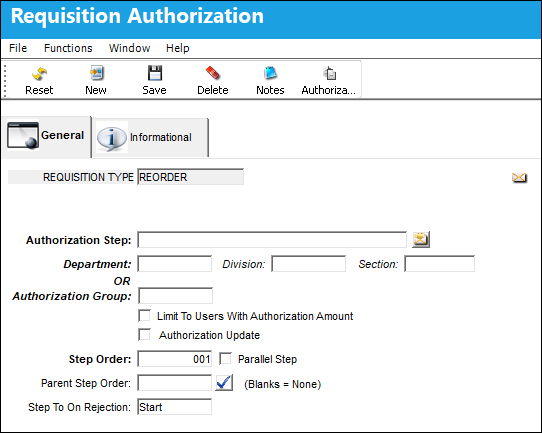Click the Parent Step Order field

[175, 383]
